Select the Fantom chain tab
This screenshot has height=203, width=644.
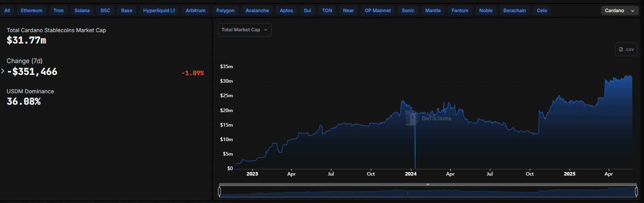click(x=460, y=11)
